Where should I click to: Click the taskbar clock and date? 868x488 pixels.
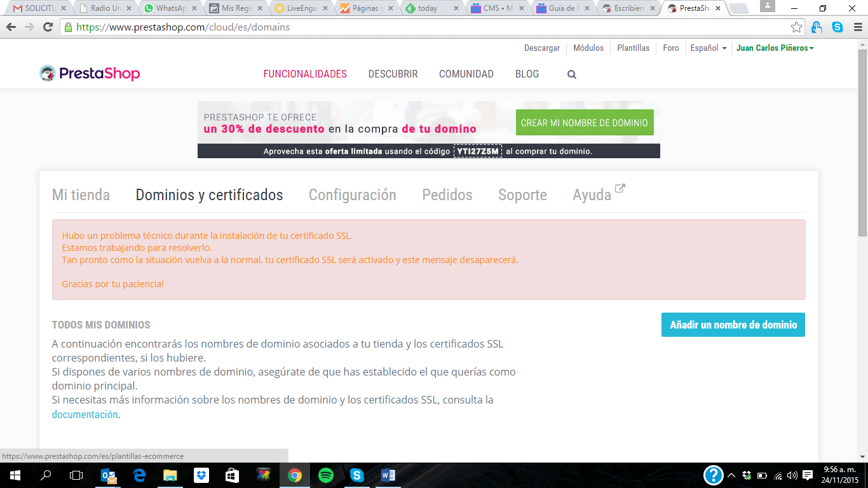[840, 475]
